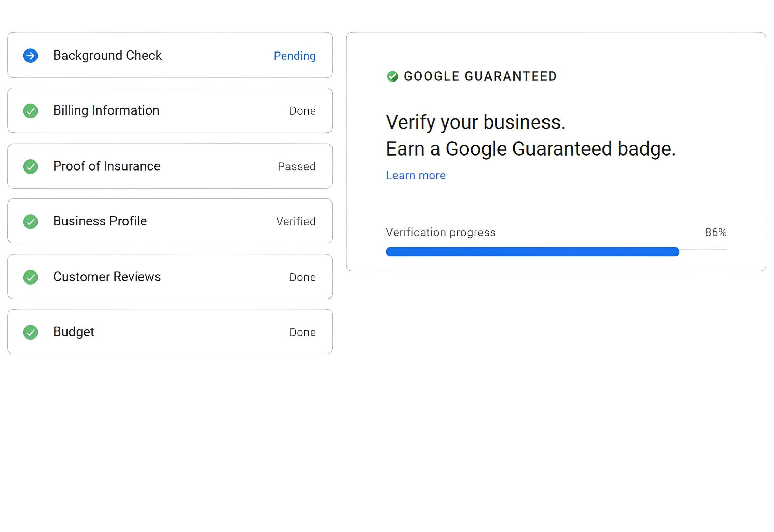Click the 86% progress value
This screenshot has height=532, width=774.
[x=716, y=232]
